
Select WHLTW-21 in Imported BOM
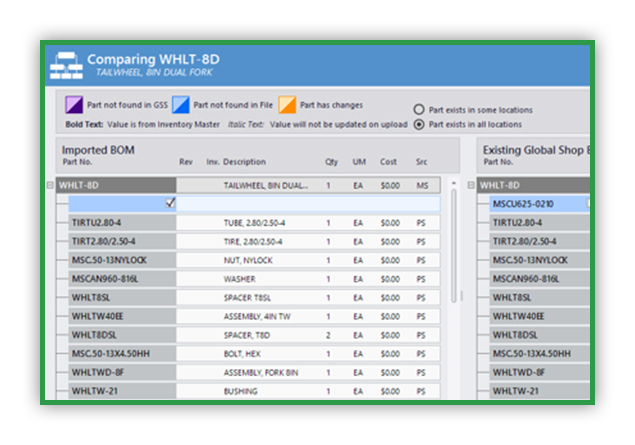point(122,391)
